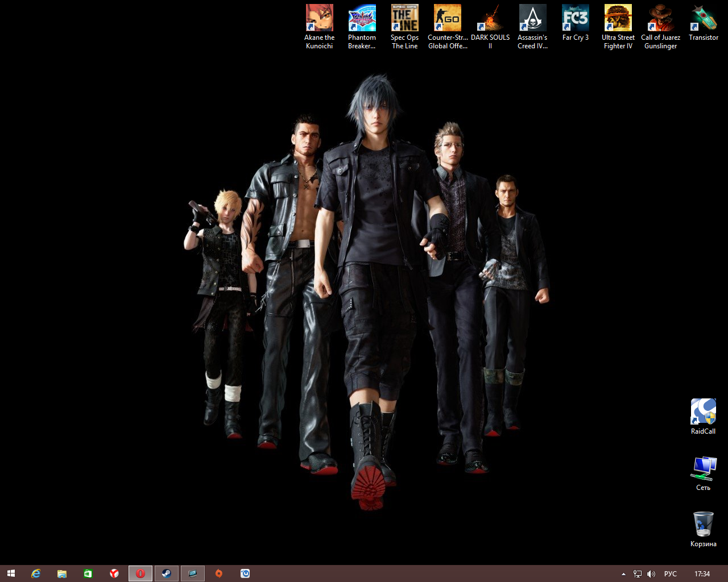Select the Transistor desktop shortcut

(x=704, y=23)
